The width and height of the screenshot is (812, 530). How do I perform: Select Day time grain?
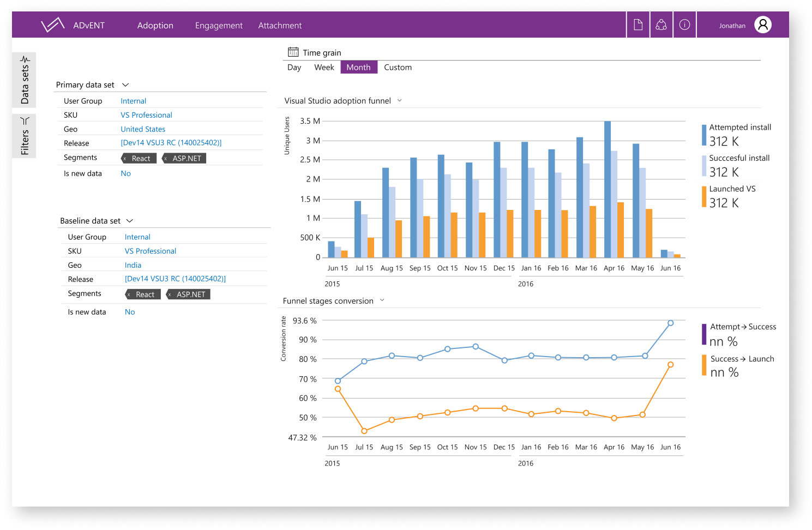(294, 67)
